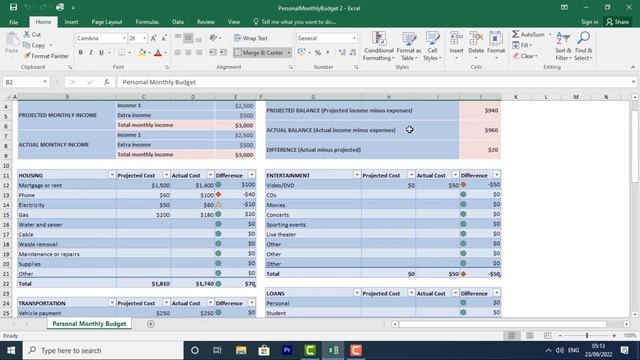Open the font name dropdown showing Cambria
Viewport: 640px width, 360px height.
pyautogui.click(x=124, y=38)
